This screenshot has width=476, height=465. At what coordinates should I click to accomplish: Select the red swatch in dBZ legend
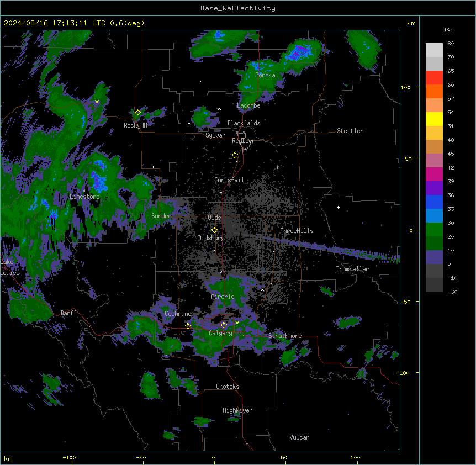click(434, 77)
